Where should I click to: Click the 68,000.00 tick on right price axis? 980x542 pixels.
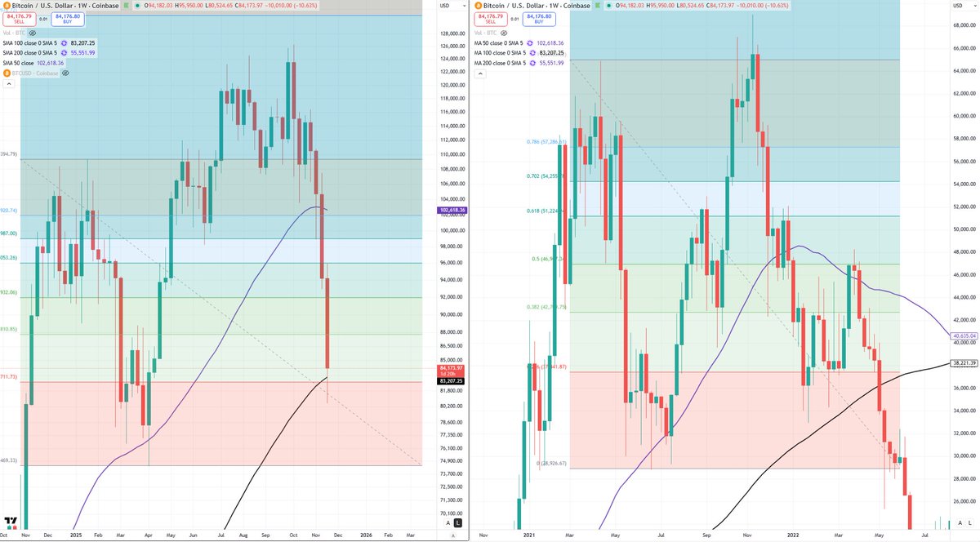tap(965, 24)
